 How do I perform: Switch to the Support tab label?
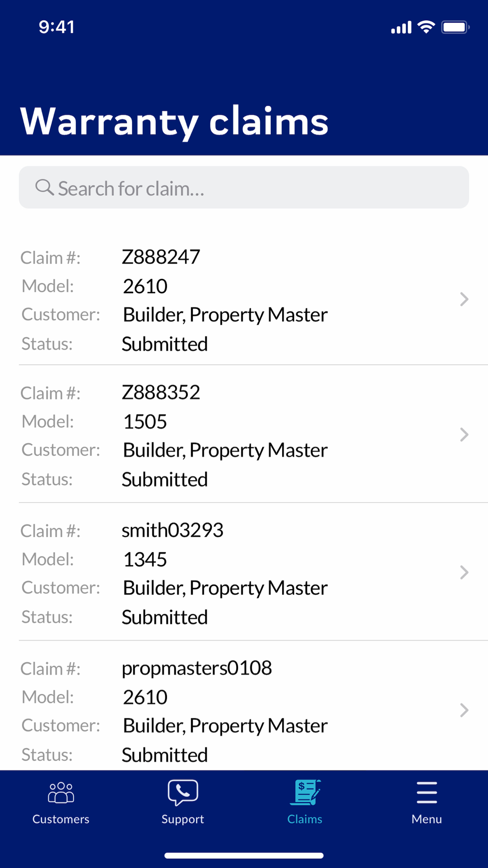(x=183, y=819)
